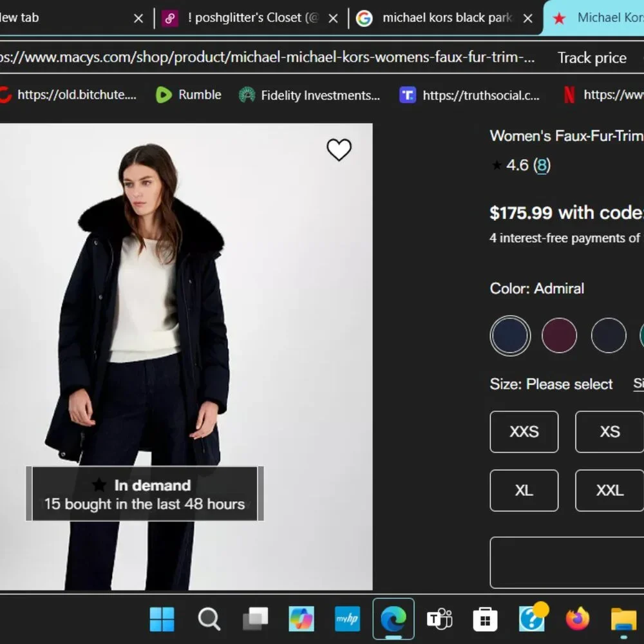This screenshot has height=644, width=644.
Task: Click the coat product photo
Action: [186, 357]
